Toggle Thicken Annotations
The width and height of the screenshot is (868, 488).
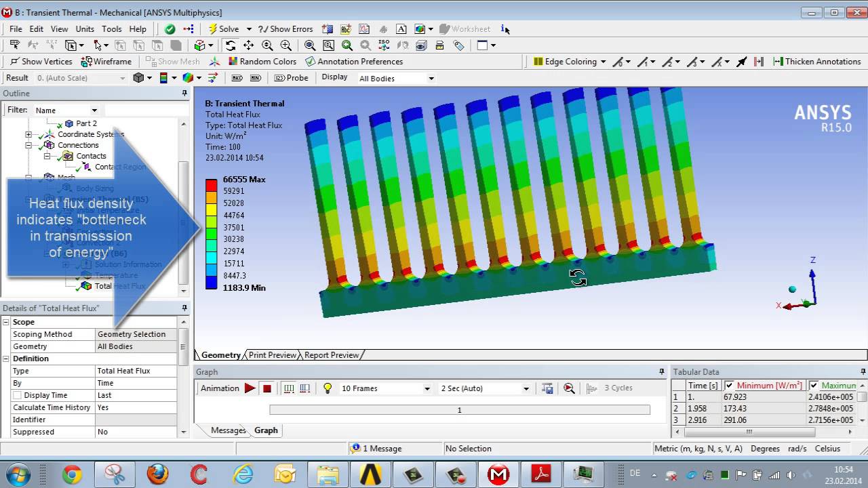click(816, 62)
